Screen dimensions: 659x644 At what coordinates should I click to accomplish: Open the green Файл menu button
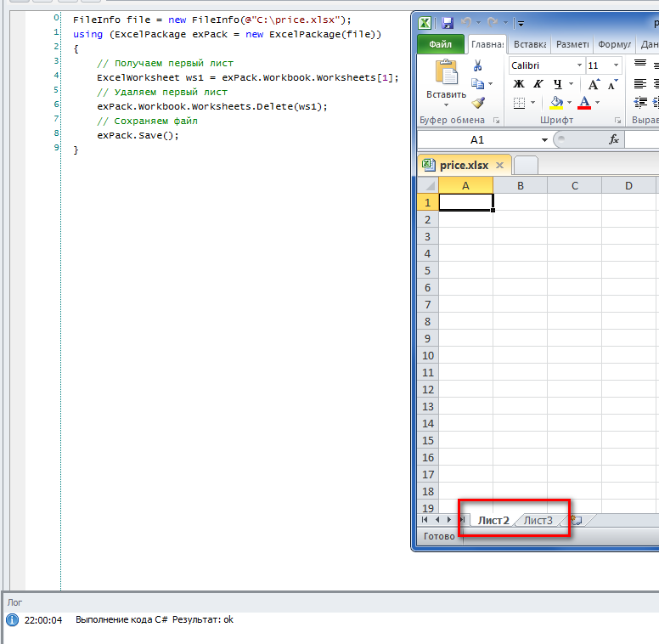[x=441, y=44]
